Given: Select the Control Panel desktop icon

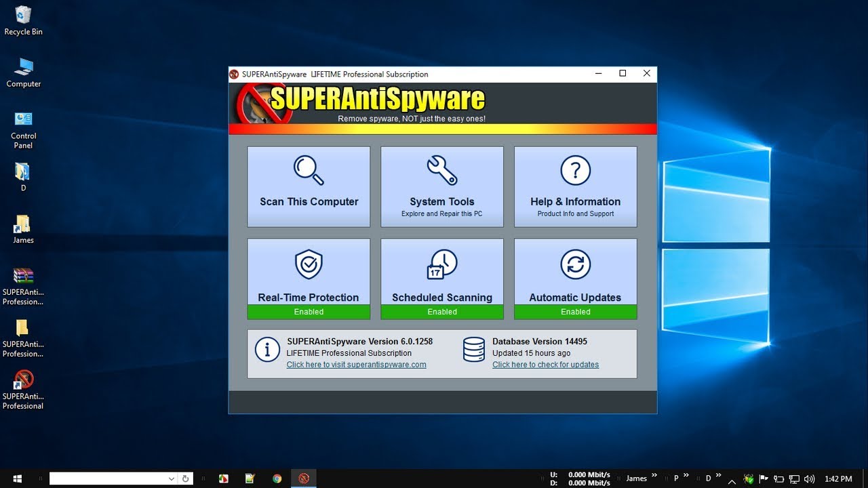Looking at the screenshot, I should [x=23, y=129].
